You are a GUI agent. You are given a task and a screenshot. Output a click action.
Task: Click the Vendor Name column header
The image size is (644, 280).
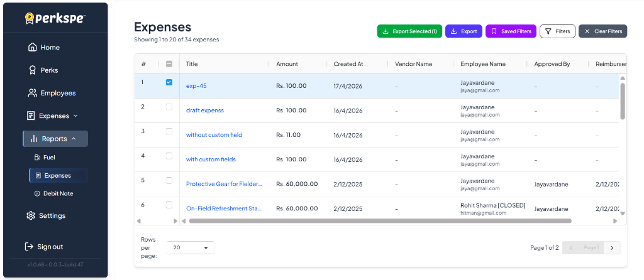(x=414, y=64)
